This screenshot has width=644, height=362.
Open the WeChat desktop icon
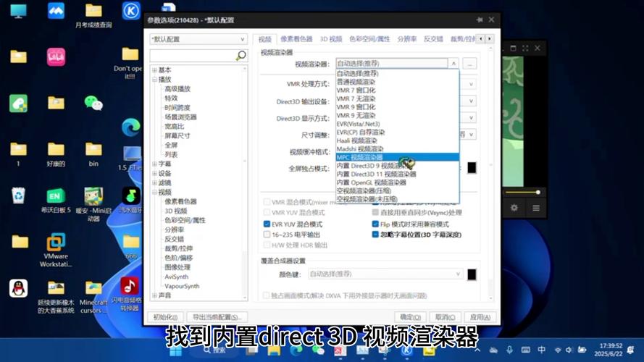[x=93, y=103]
